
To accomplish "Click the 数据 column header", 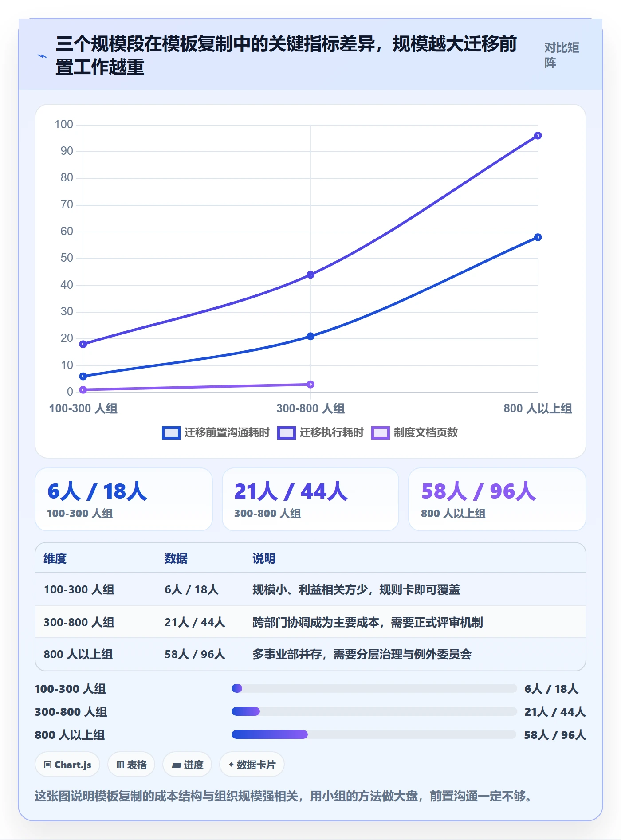I will (176, 558).
